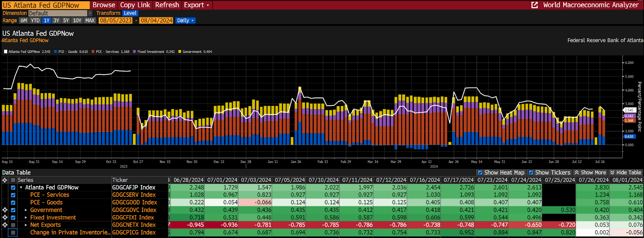Click the GDGCAFJP Index ticker
Viewport: 644px width, 238px height.
(134, 188)
